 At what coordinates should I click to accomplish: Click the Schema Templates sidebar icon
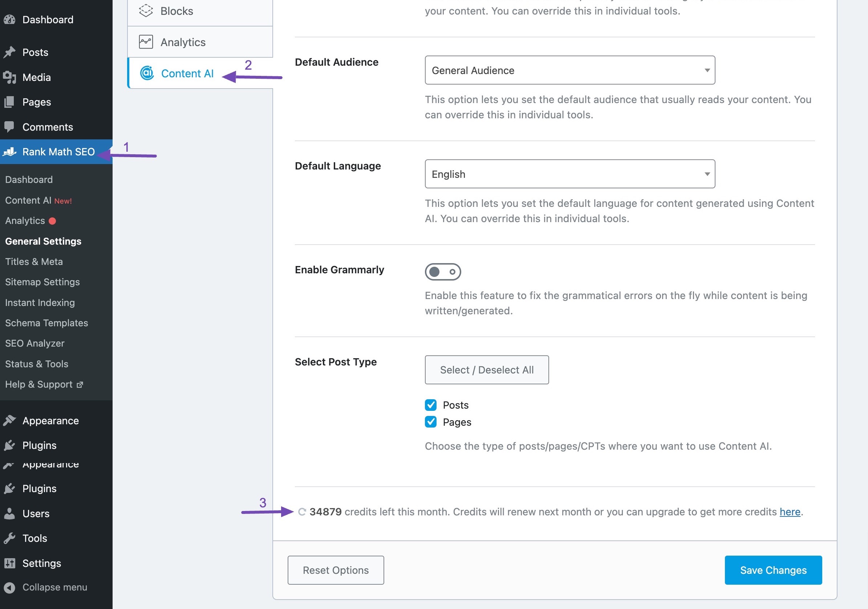[x=46, y=322]
